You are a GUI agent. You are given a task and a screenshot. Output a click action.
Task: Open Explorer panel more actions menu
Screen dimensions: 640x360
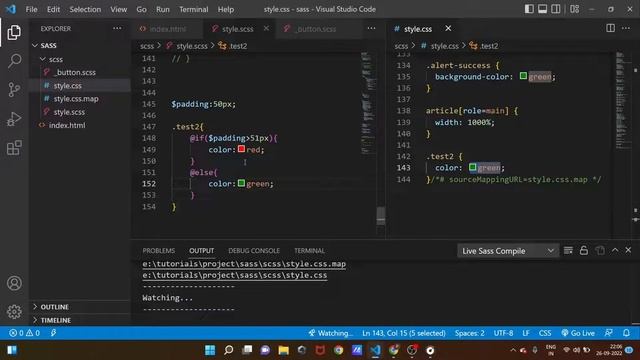tap(117, 29)
